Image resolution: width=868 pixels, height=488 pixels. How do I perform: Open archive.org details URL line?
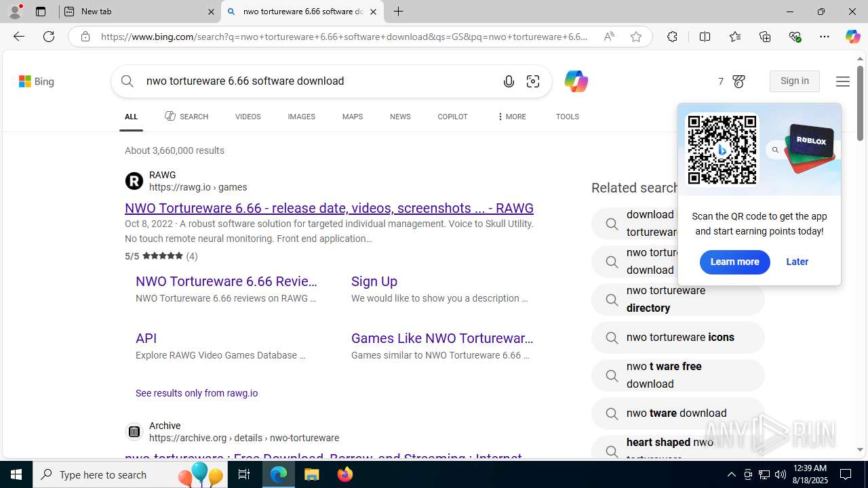tap(244, 438)
